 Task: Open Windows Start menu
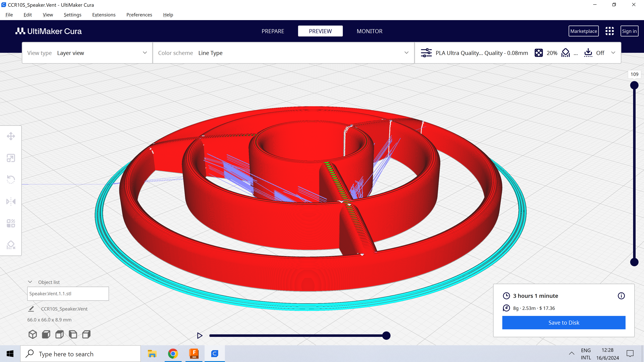pos(10,354)
